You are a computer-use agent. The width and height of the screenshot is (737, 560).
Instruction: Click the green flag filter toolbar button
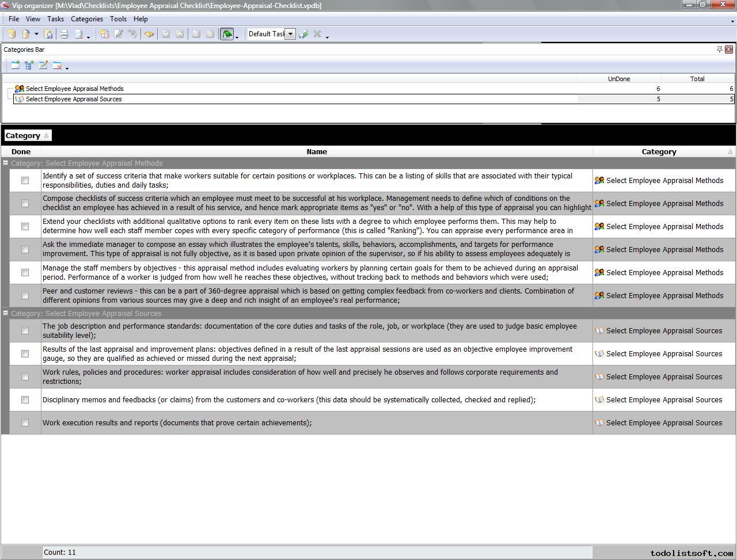point(227,35)
